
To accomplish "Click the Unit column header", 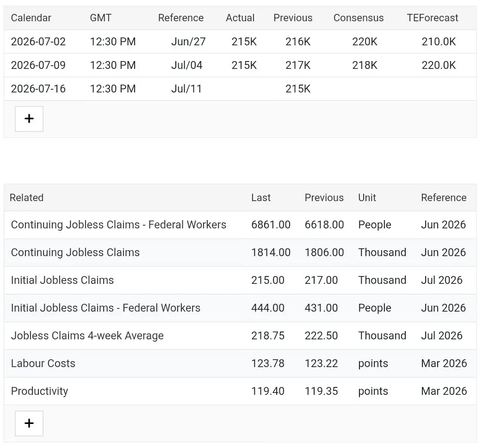I will point(367,198).
